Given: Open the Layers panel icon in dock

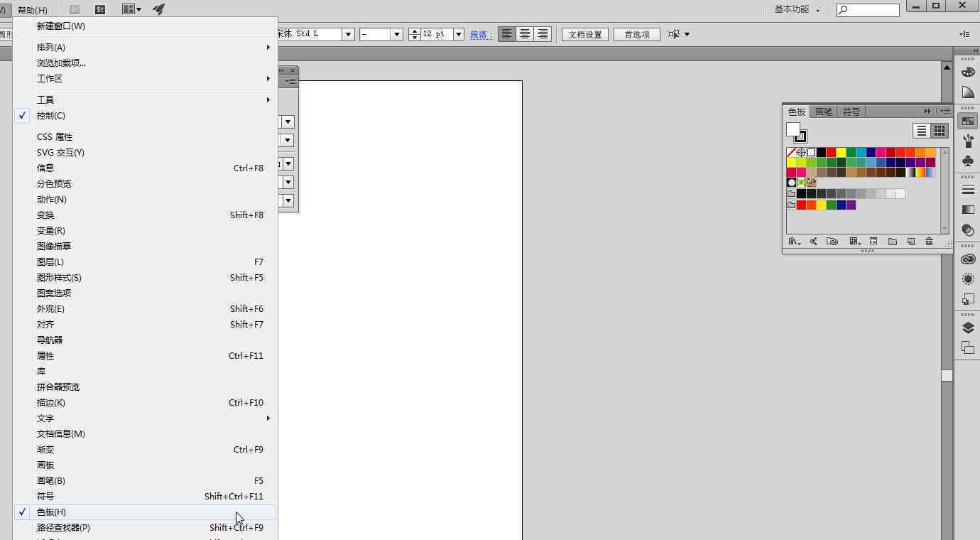Looking at the screenshot, I should coord(967,328).
